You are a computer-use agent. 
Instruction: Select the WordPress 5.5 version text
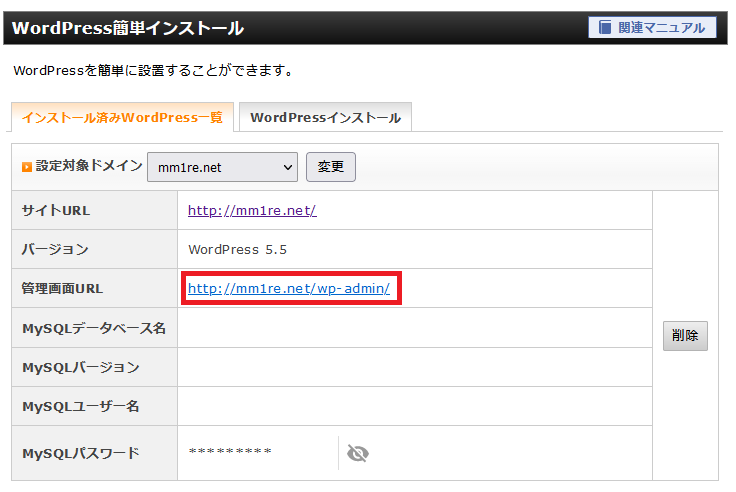tap(238, 250)
